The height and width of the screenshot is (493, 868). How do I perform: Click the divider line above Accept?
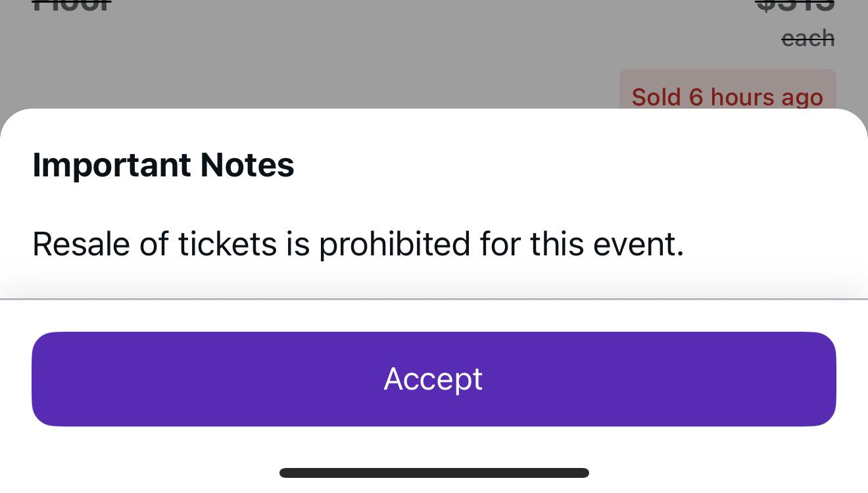434,299
